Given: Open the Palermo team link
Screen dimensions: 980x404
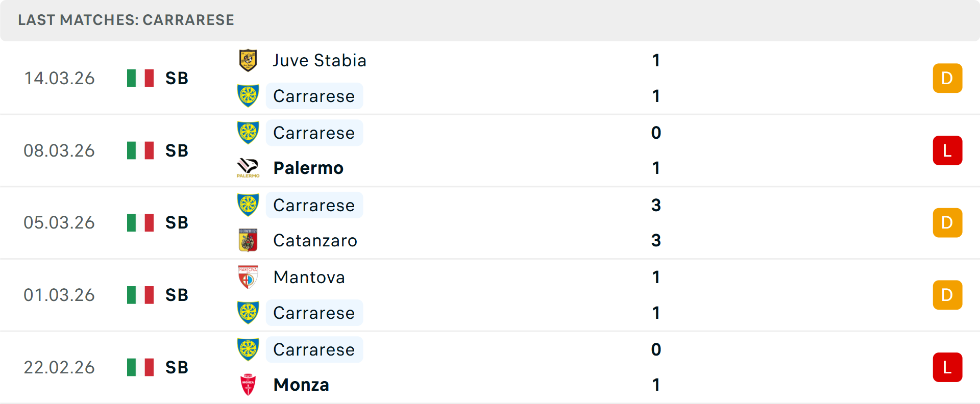Looking at the screenshot, I should (x=308, y=168).
